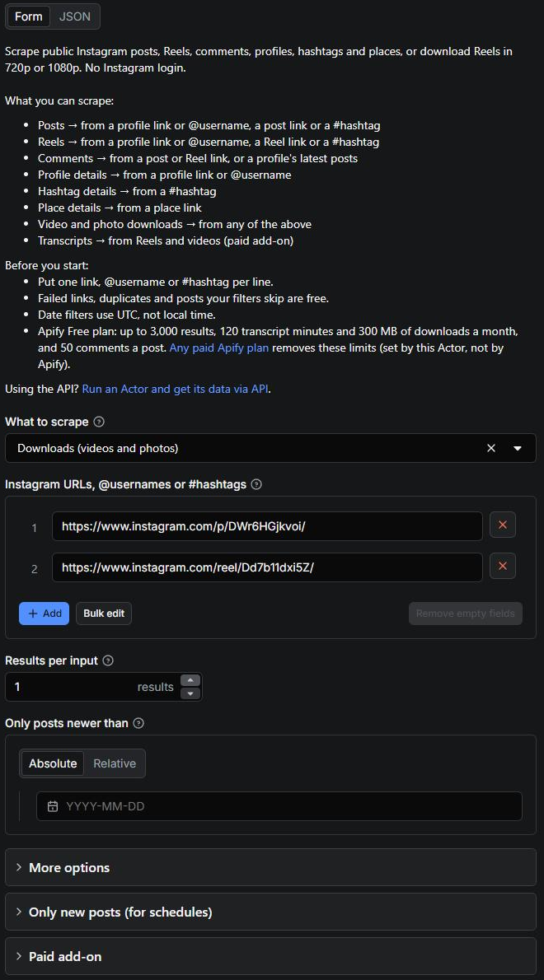Increase results per input with up arrow

[x=190, y=680]
